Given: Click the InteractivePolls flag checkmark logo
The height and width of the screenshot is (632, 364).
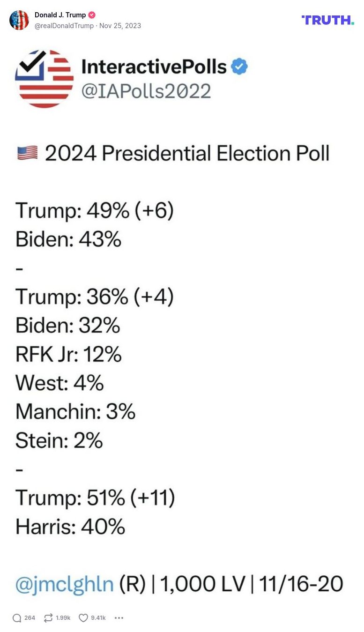Looking at the screenshot, I should [x=44, y=79].
